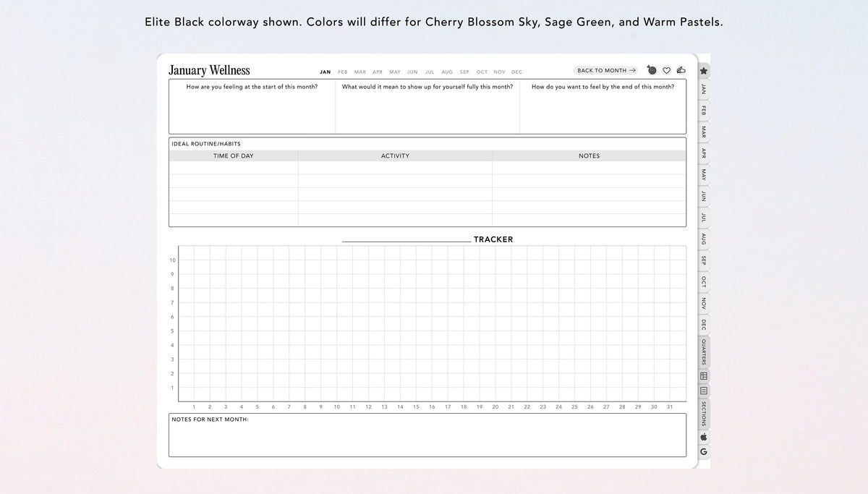Open the DEC side tab
This screenshot has width=868, height=494.
coord(704,324)
